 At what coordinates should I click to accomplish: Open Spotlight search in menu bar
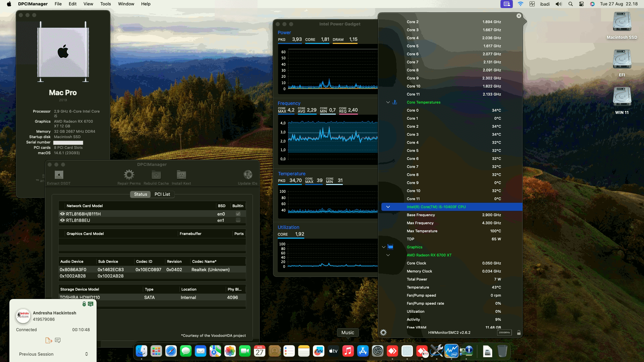(570, 4)
